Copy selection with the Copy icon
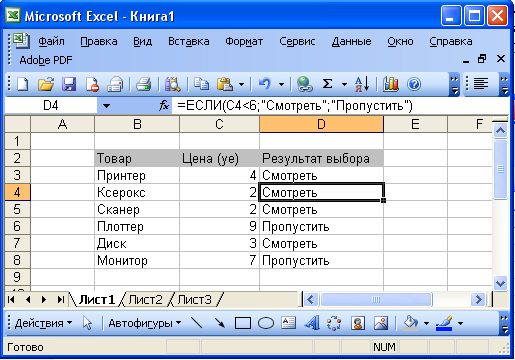 tap(201, 84)
